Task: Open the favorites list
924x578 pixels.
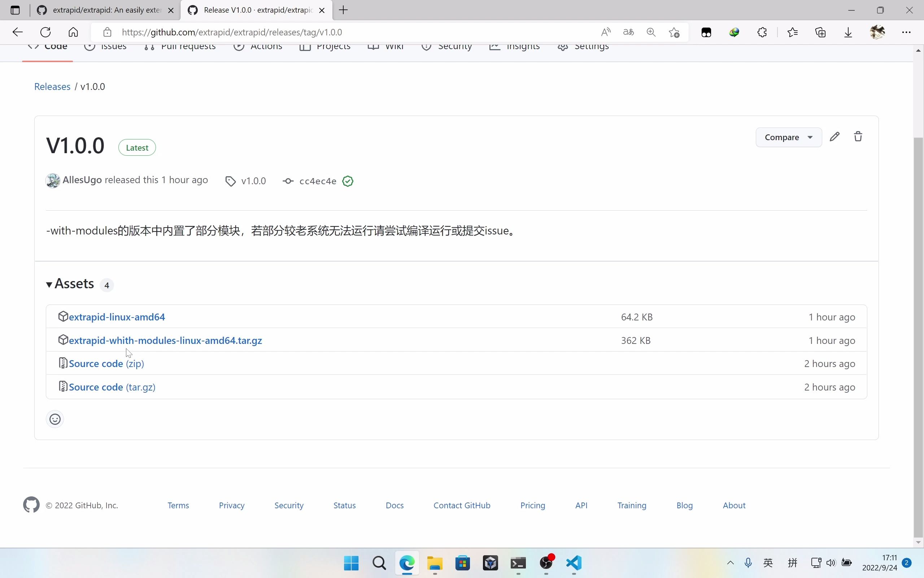Action: click(793, 32)
